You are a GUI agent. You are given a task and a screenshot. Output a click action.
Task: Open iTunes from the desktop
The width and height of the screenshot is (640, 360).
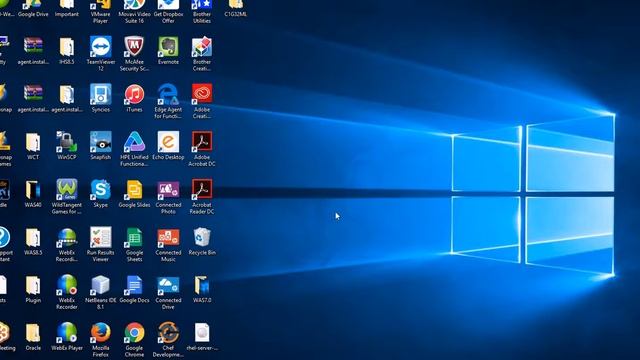[x=134, y=94]
